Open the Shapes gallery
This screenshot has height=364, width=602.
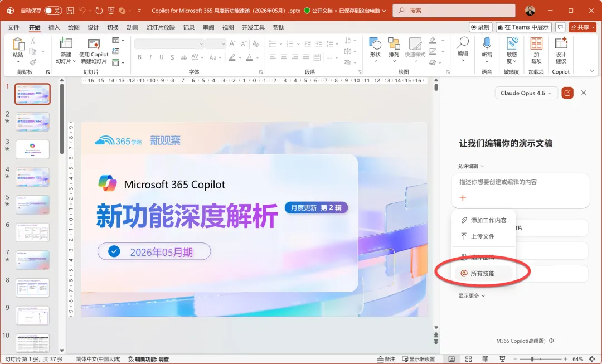coord(375,50)
